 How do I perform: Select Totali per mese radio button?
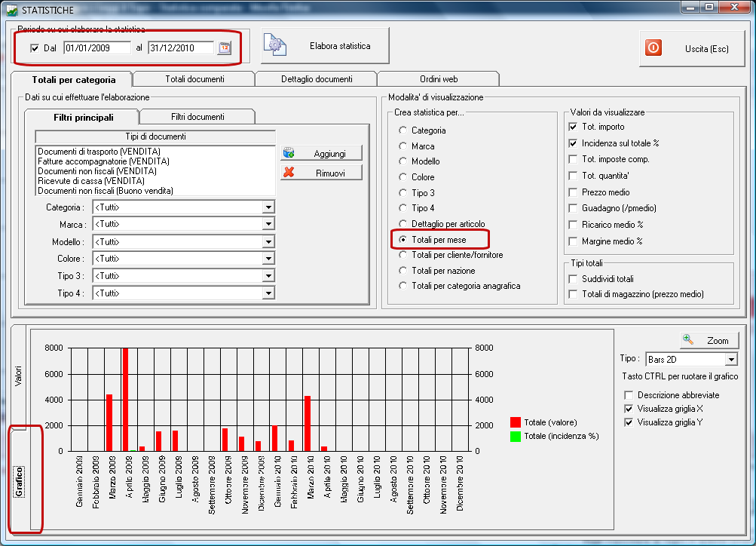pyautogui.click(x=402, y=240)
